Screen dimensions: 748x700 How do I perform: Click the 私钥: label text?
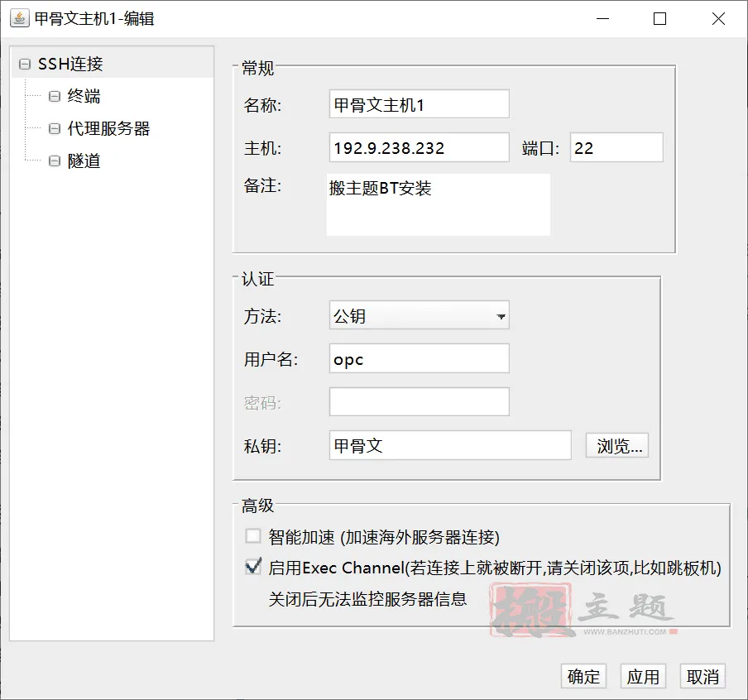[263, 446]
